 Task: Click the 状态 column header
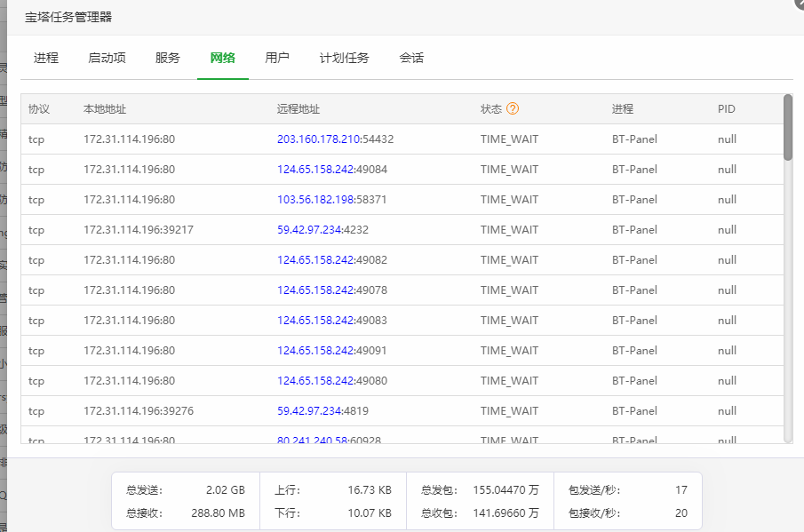490,108
